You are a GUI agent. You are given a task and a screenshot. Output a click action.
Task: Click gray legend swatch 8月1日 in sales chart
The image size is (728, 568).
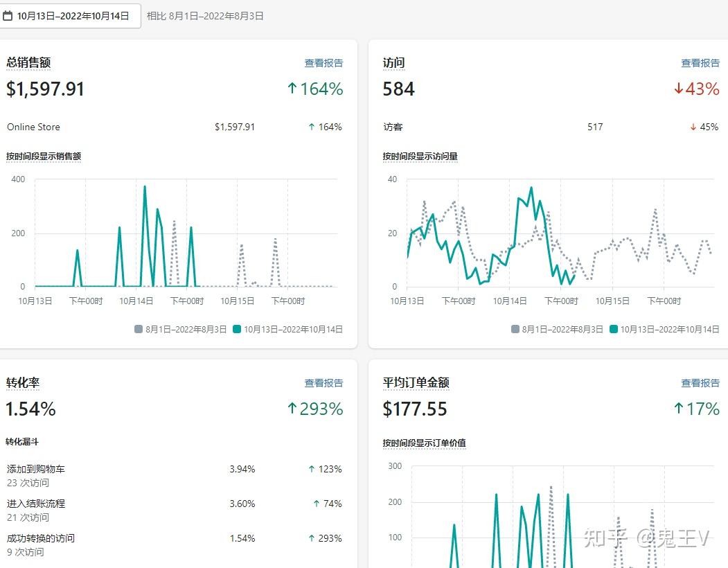click(139, 329)
